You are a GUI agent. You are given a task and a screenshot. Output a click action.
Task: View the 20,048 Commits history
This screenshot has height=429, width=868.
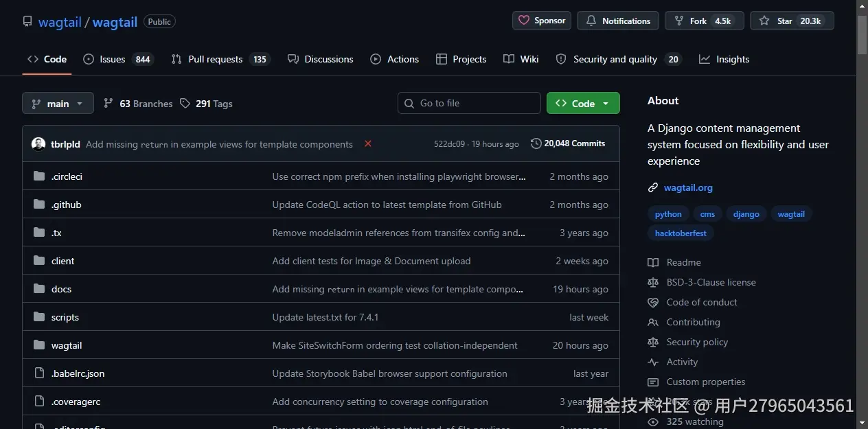568,143
